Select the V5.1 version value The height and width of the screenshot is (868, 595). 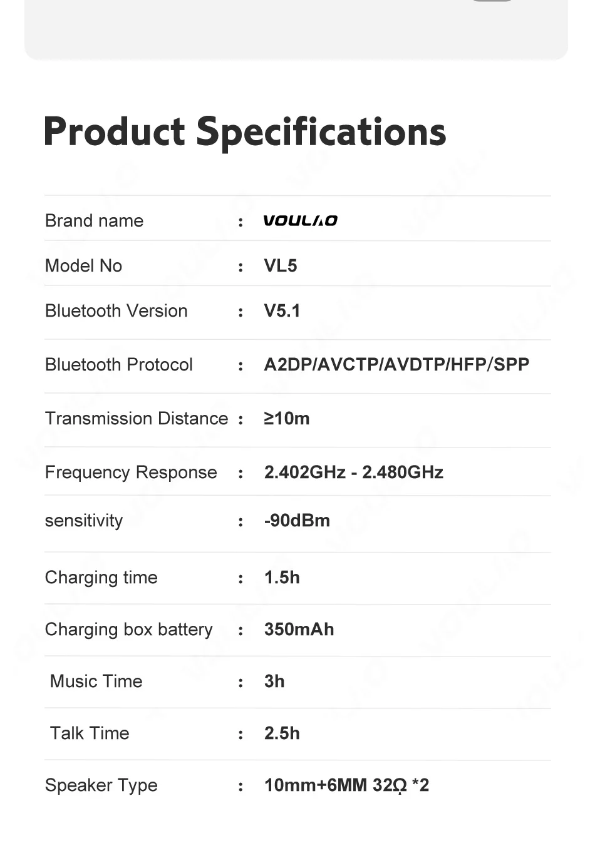pos(282,310)
